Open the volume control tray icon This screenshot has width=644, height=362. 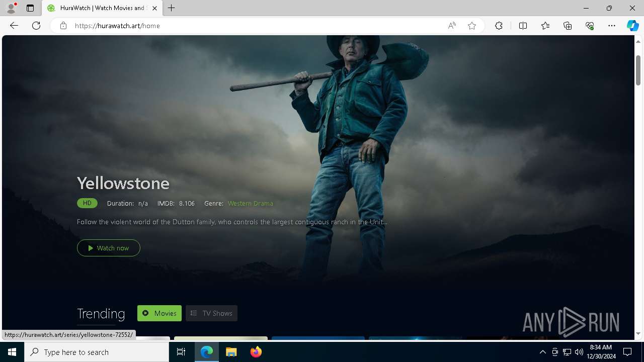[x=579, y=352]
